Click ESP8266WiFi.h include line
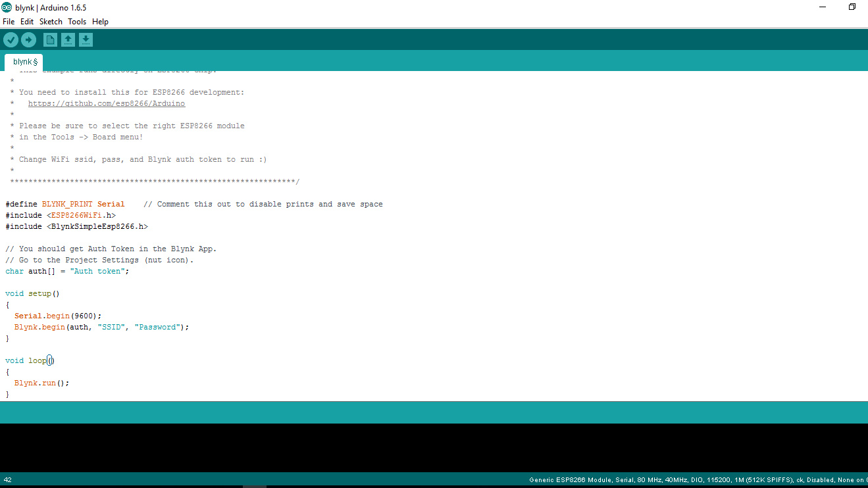The height and width of the screenshot is (488, 868). [61, 215]
